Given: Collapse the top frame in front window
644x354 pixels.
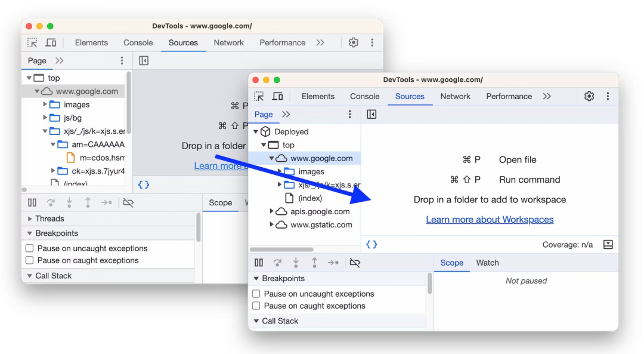Looking at the screenshot, I should (x=264, y=145).
